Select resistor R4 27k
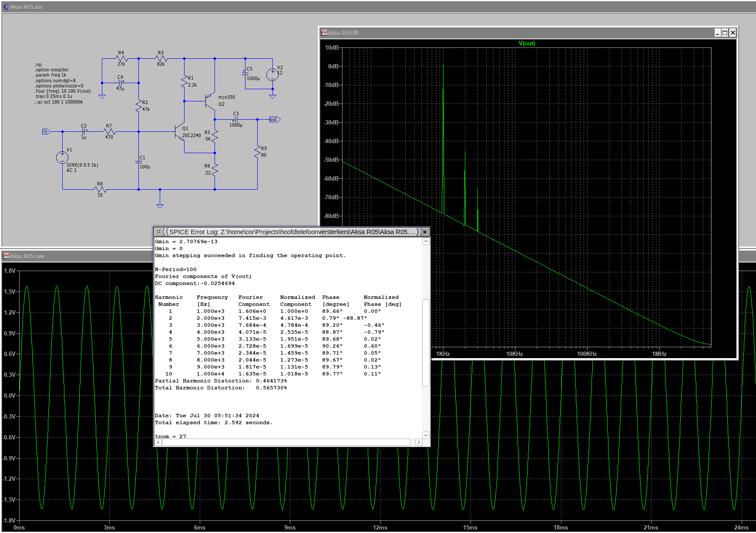Screen dimensions: 756x533 121,58
